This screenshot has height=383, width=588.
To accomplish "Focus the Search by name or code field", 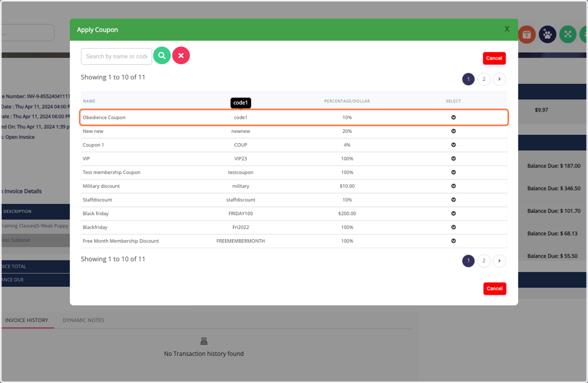I will [117, 56].
